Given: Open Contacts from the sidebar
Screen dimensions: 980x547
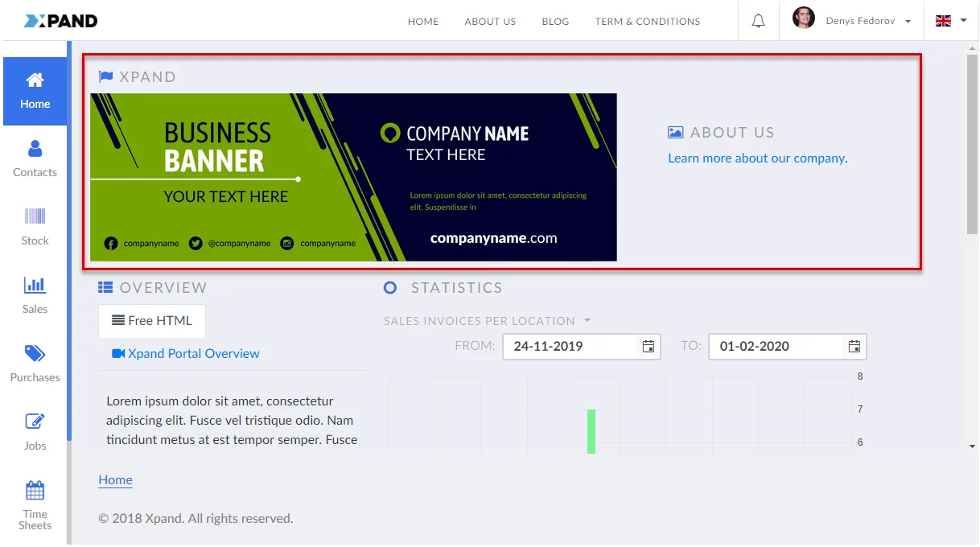Looking at the screenshot, I should point(35,149).
